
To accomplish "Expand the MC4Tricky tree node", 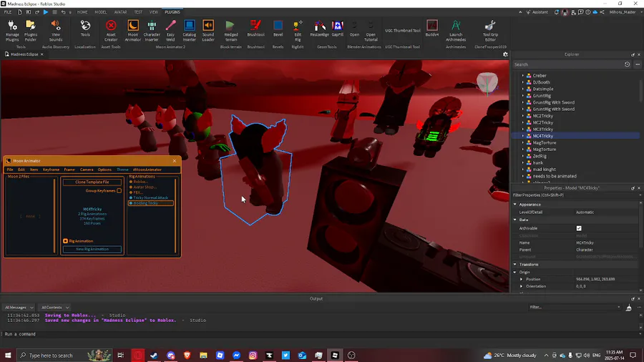I will (523, 136).
